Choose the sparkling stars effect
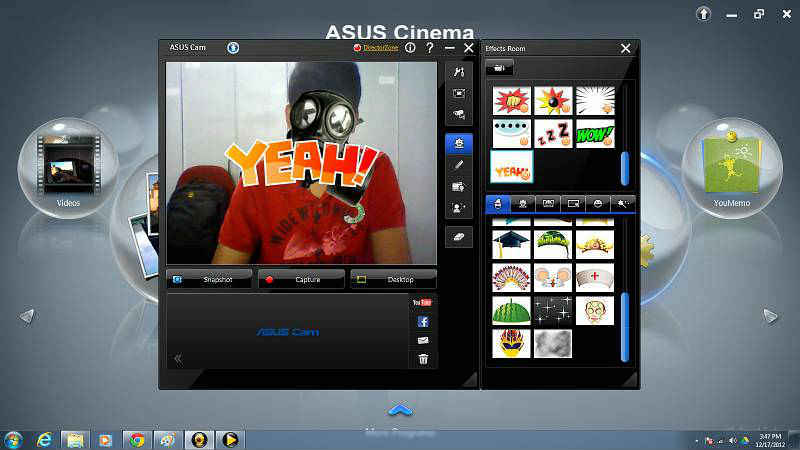 553,310
